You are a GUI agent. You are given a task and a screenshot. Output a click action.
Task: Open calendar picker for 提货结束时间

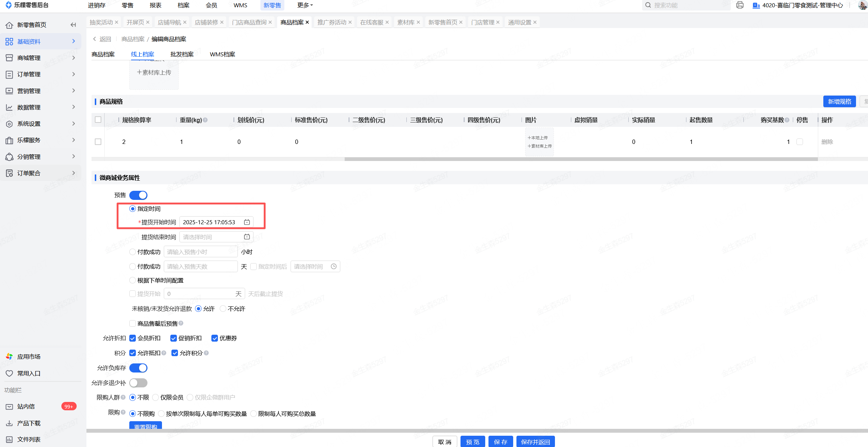coord(247,237)
